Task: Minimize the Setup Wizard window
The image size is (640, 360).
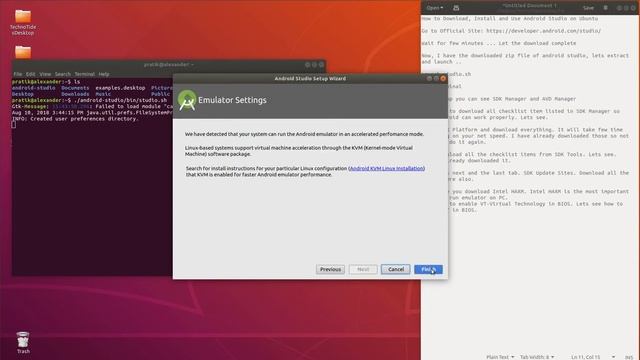Action: click(429, 78)
